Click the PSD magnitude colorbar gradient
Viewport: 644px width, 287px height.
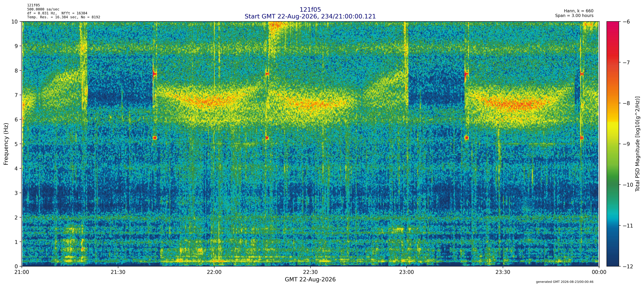613,144
